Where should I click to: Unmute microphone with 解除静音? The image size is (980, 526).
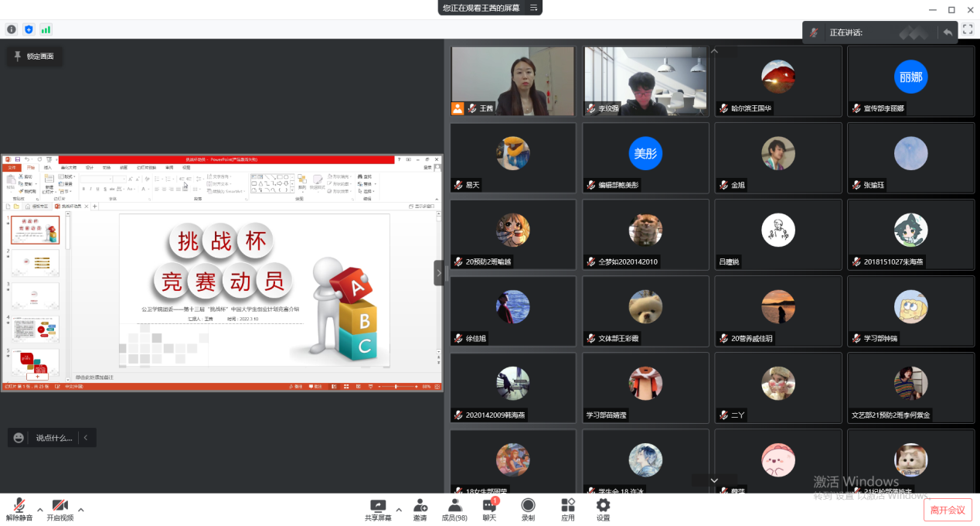19,509
